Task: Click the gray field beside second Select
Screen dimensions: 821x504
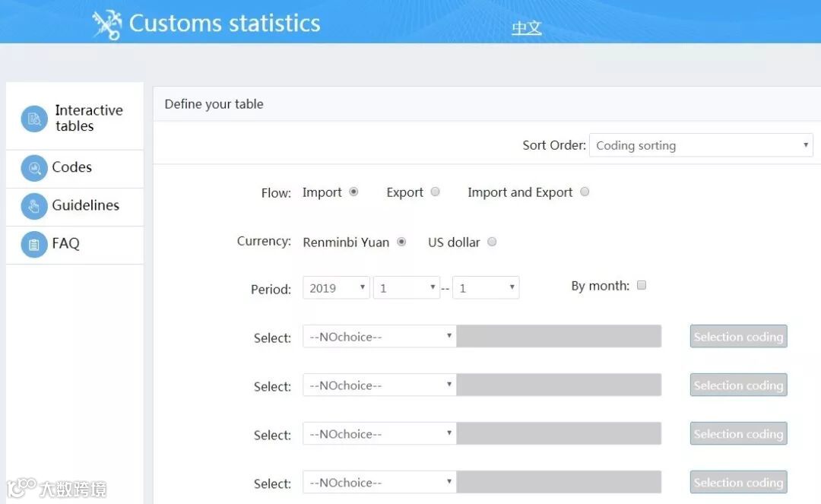Action: [x=559, y=385]
